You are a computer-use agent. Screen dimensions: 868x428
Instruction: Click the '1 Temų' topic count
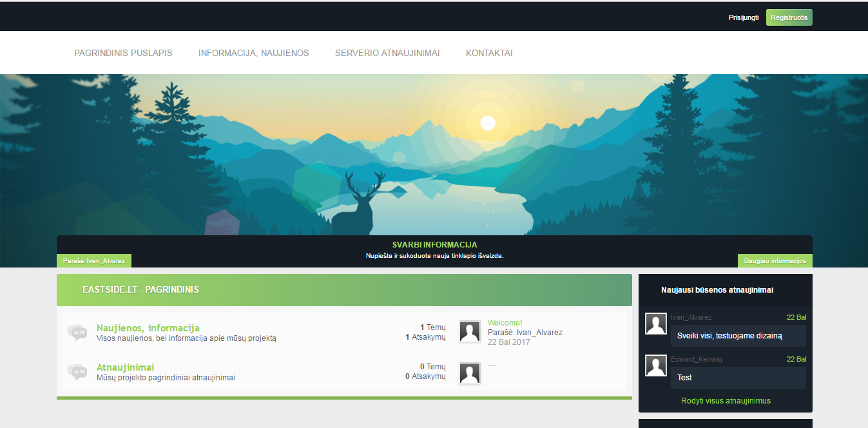click(433, 327)
